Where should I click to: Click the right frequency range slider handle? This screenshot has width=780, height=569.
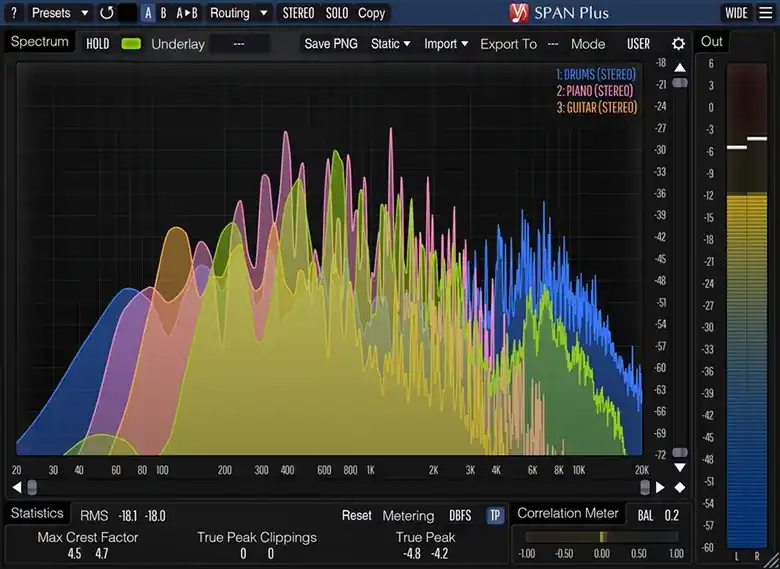pyautogui.click(x=645, y=487)
